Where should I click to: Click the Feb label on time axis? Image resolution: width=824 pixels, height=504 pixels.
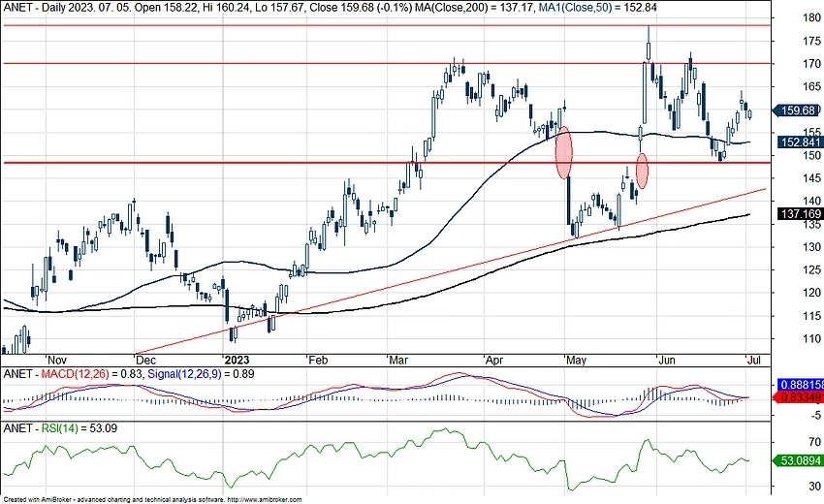point(318,360)
